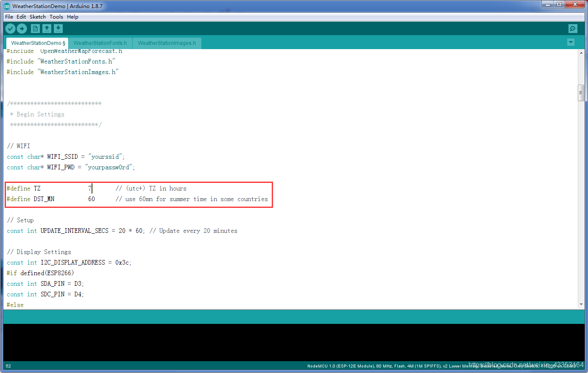The height and width of the screenshot is (373, 588).
Task: Open the File menu
Action: tap(9, 17)
